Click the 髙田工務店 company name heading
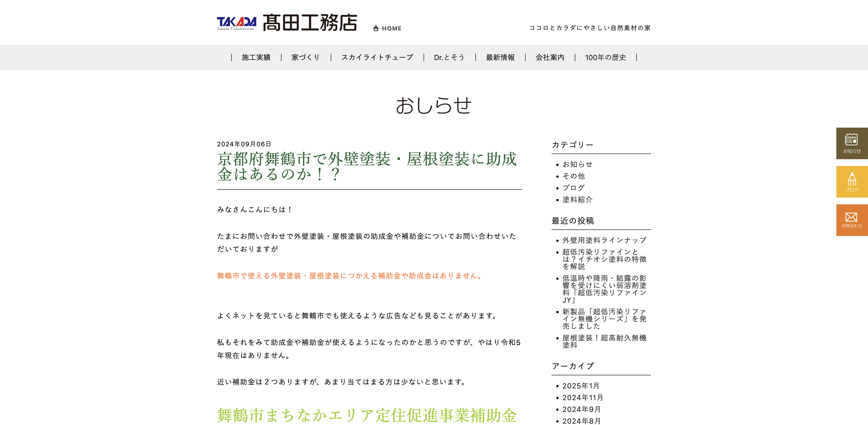868x425 pixels. [310, 23]
